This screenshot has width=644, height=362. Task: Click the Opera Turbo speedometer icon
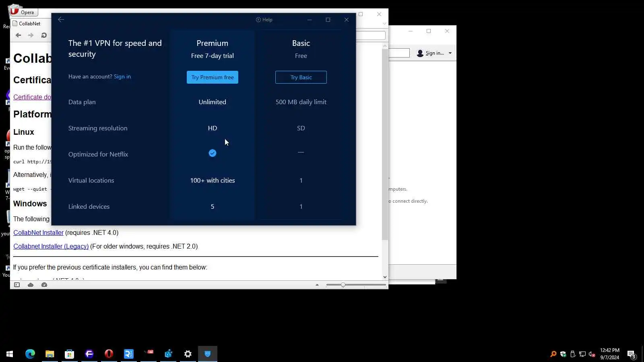pos(44,285)
